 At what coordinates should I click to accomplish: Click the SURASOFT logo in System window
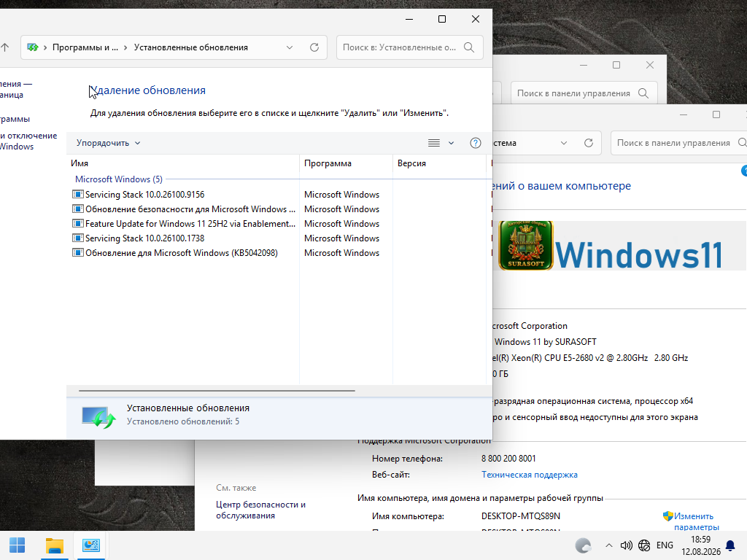point(525,245)
